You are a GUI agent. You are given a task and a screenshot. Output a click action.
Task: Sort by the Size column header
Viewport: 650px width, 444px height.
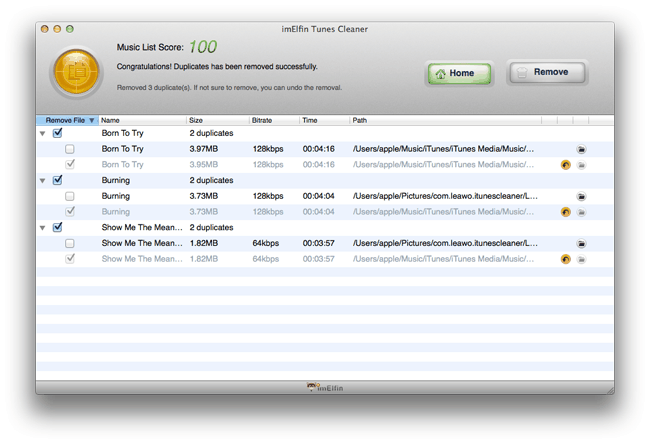218,121
